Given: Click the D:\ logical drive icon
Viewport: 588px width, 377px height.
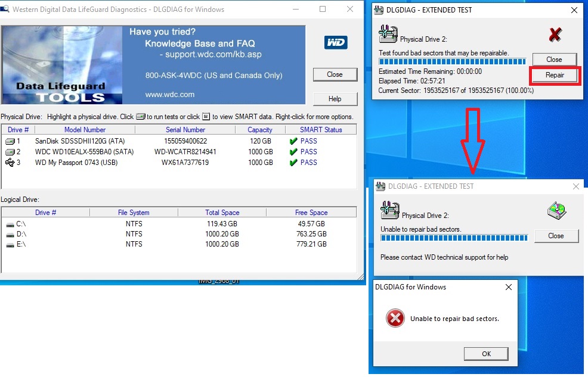Looking at the screenshot, I should click(x=10, y=235).
